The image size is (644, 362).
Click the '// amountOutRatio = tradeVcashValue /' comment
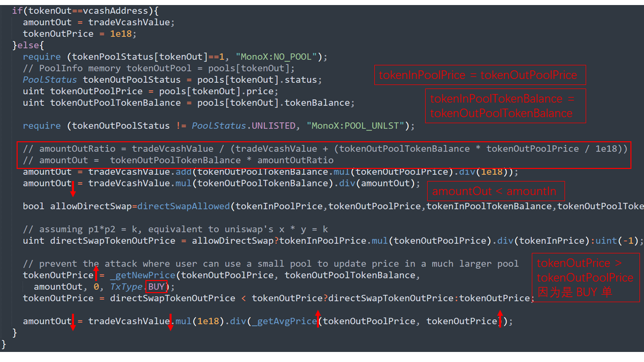click(325, 149)
